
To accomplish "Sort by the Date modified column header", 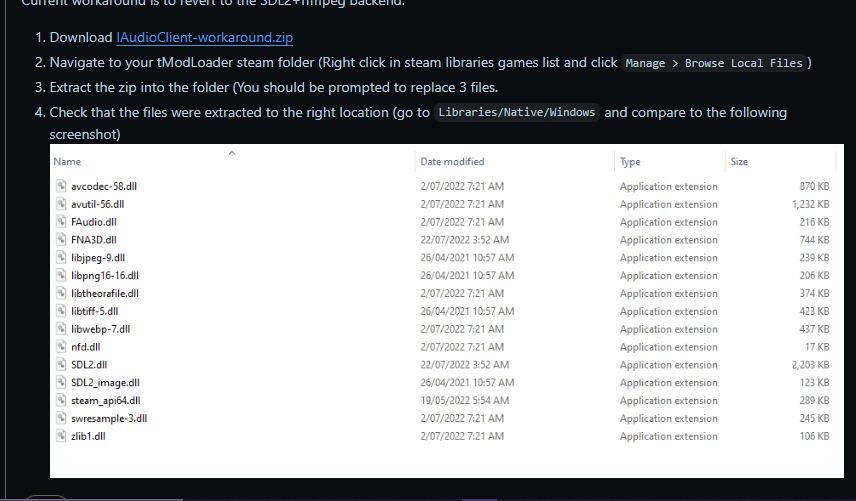I will click(x=452, y=161).
